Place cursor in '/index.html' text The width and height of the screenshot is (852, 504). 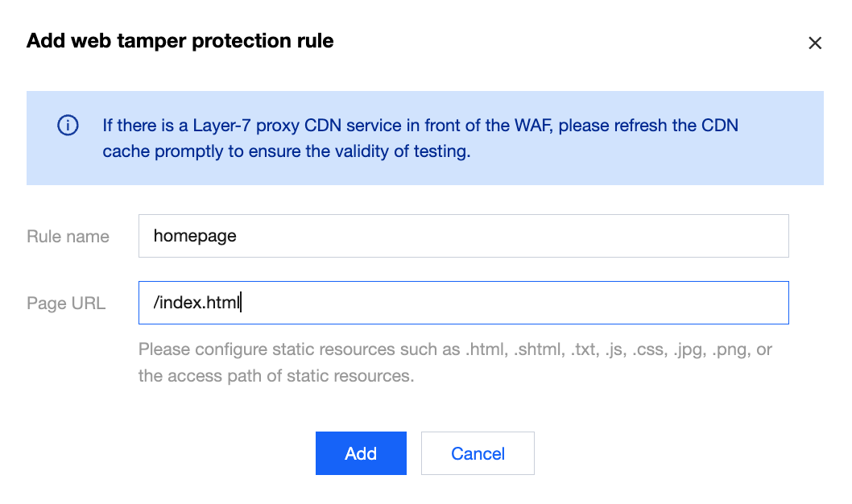click(x=196, y=303)
